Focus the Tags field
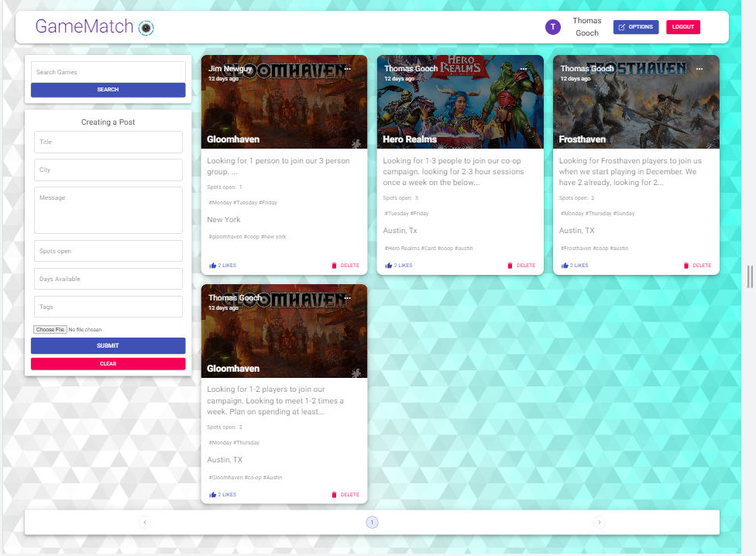 108,307
